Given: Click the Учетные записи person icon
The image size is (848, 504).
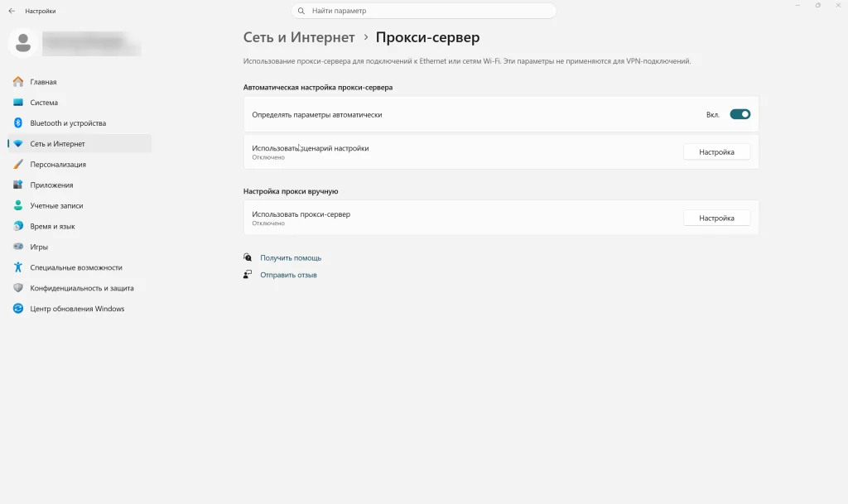Looking at the screenshot, I should (x=18, y=205).
